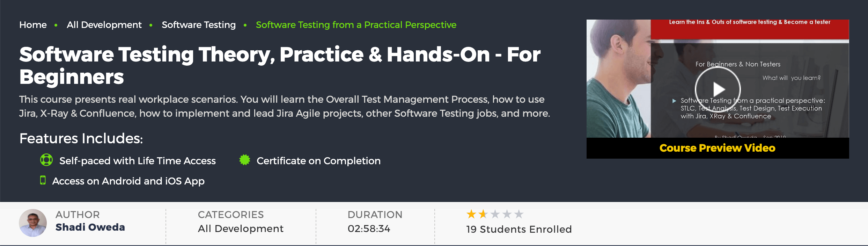Click the second gold rating star
Viewport: 868px width, 246px height.
pyautogui.click(x=483, y=214)
